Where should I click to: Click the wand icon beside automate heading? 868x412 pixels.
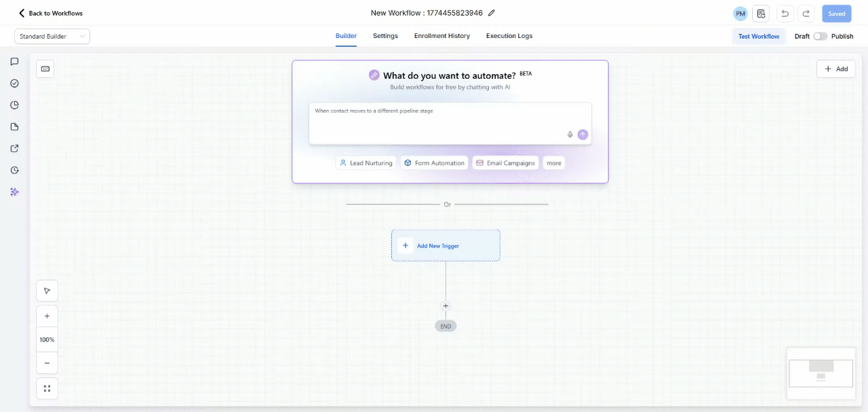pyautogui.click(x=374, y=75)
